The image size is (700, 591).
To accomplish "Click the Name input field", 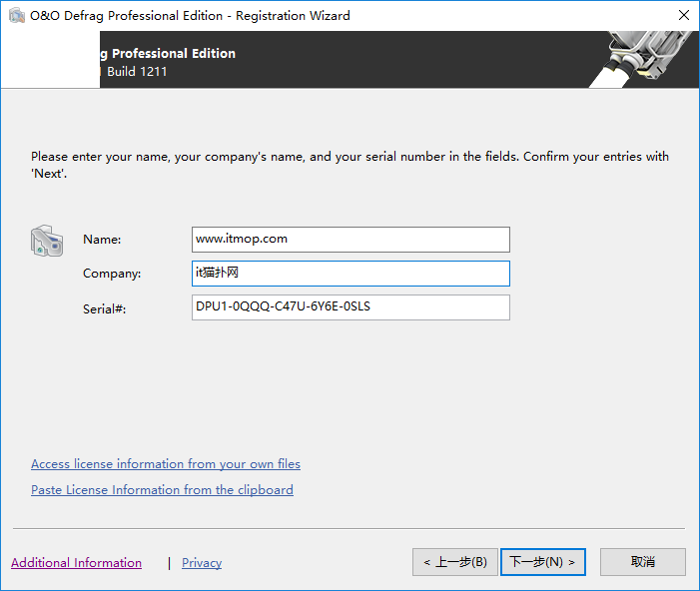I will pyautogui.click(x=350, y=240).
